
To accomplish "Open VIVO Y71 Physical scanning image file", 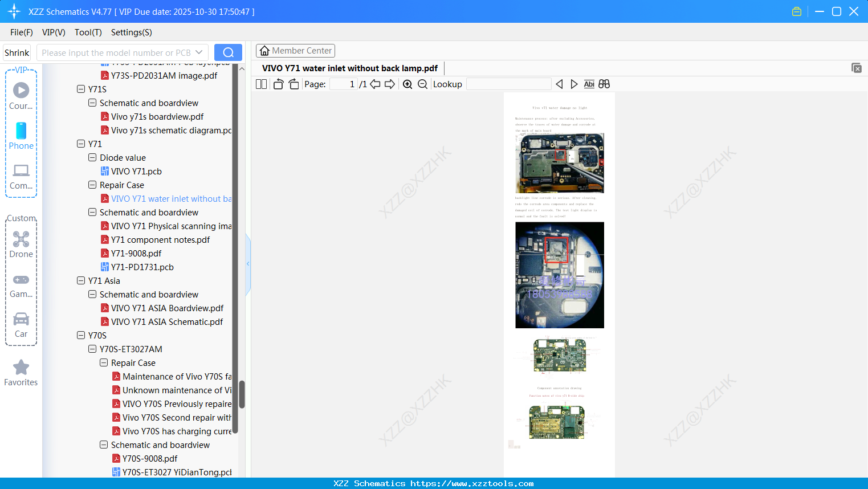I will (166, 226).
